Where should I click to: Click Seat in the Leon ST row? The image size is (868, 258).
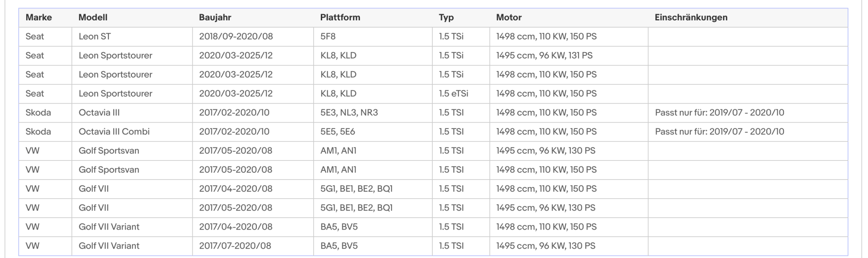click(x=45, y=36)
